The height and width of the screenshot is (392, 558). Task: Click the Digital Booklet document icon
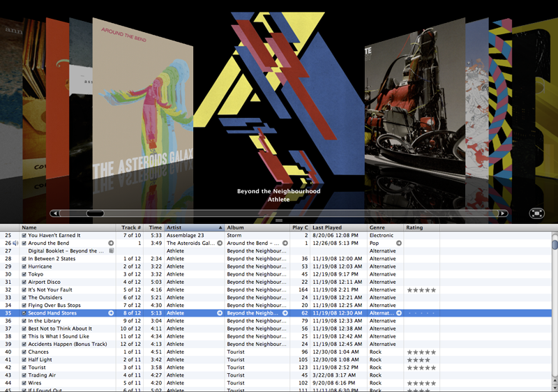[x=112, y=251]
